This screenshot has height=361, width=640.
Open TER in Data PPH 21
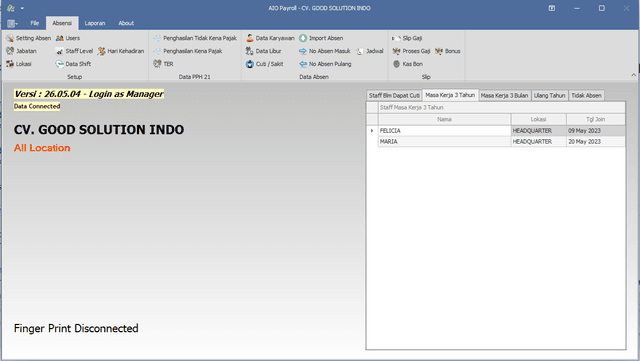(x=163, y=64)
